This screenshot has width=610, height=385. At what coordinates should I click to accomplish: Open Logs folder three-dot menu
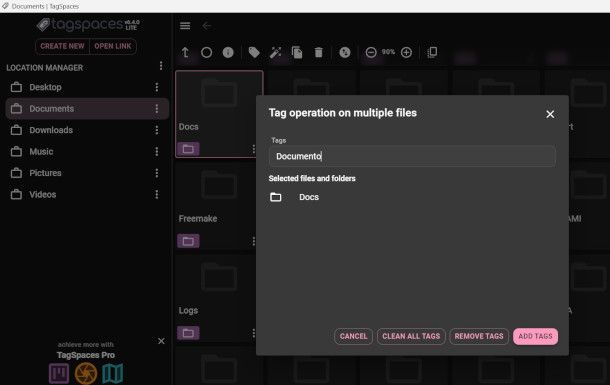254,333
